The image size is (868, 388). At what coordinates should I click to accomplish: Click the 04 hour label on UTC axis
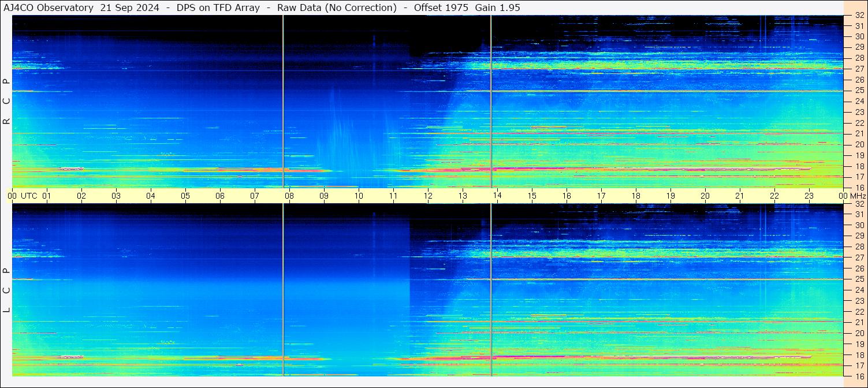point(150,196)
